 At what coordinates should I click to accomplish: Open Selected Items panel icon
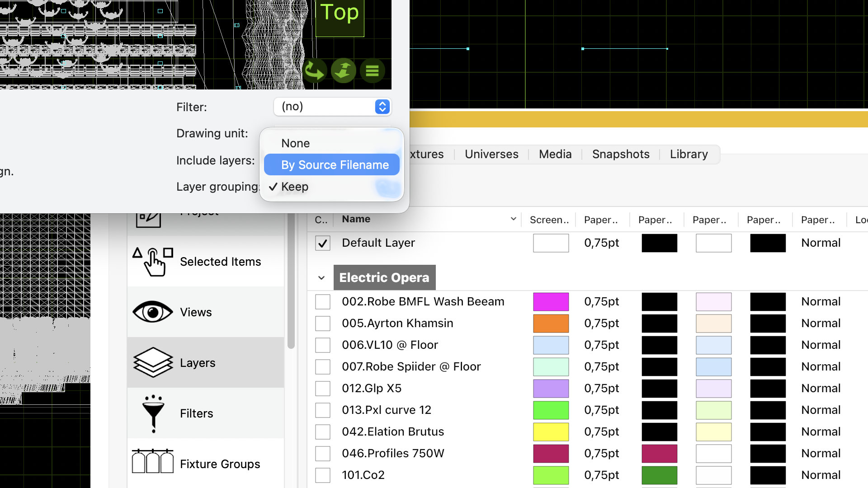pos(153,262)
